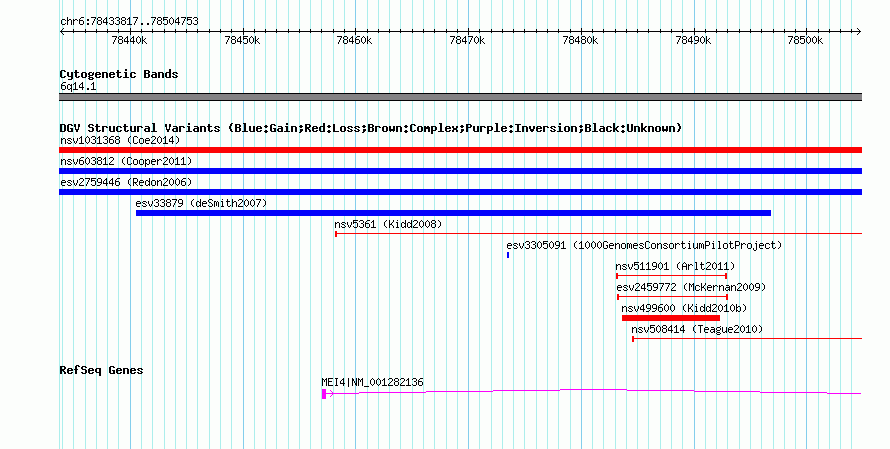
Task: Click the 78450k ruler tick label
Action: [242, 40]
